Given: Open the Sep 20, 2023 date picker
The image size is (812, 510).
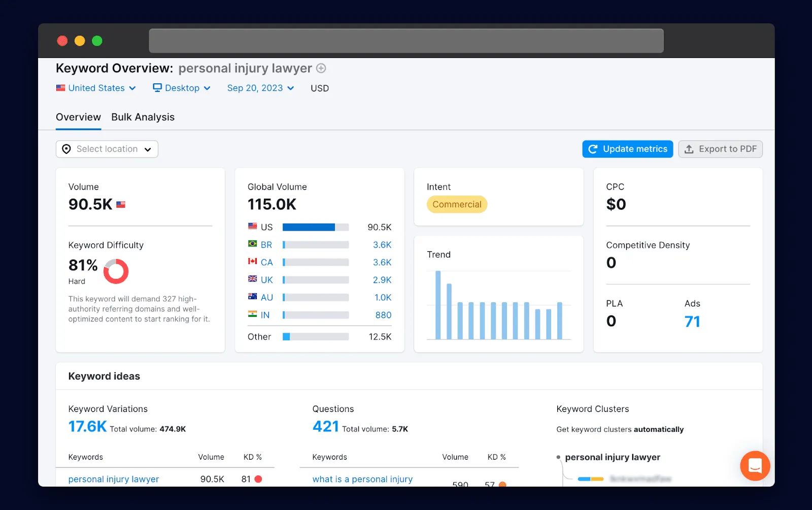Looking at the screenshot, I should [260, 88].
